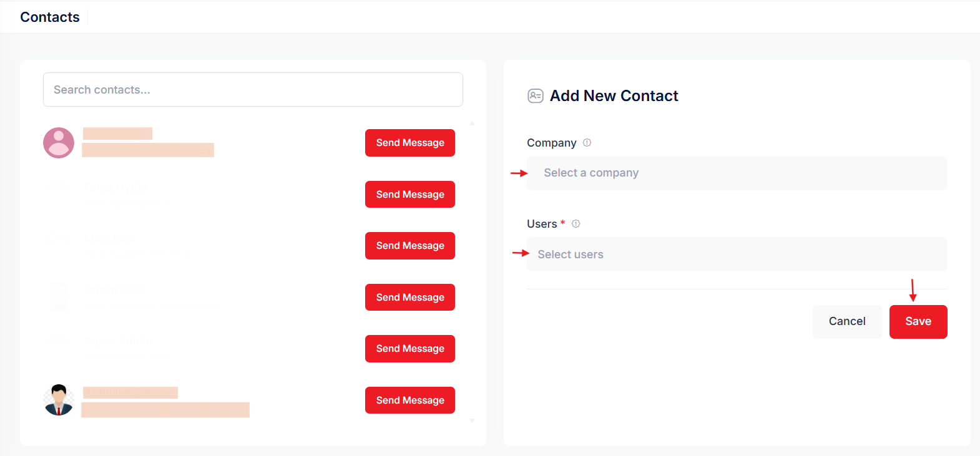Click Send Message for Moiz Riaz
Viewport: 980px width, 456px height.
[x=409, y=246]
